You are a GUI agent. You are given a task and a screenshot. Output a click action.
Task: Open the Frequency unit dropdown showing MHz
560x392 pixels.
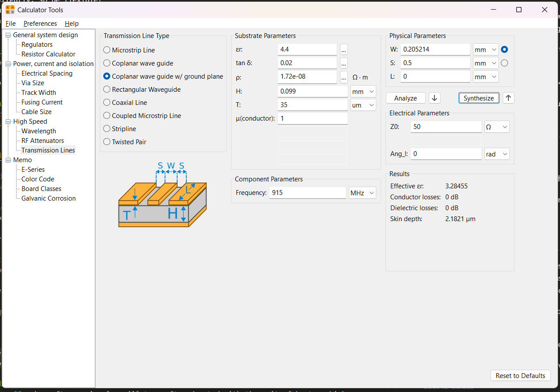pyautogui.click(x=362, y=192)
